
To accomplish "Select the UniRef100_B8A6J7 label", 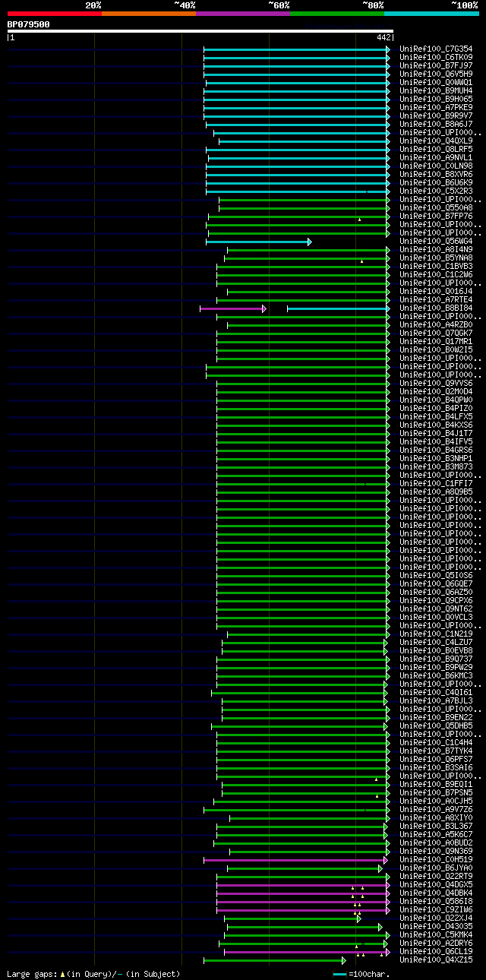I will tap(436, 125).
